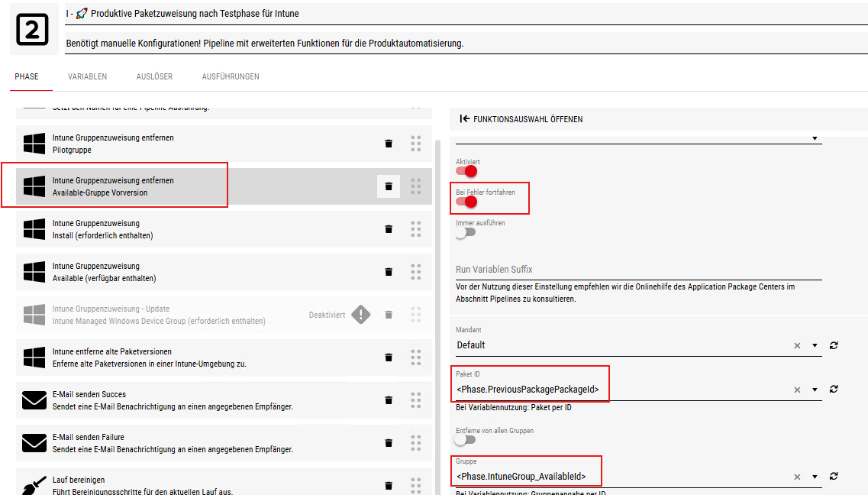Click into the Run Variablen Suffix field
Image resolution: width=868 pixels, height=495 pixels.
pyautogui.click(x=639, y=270)
